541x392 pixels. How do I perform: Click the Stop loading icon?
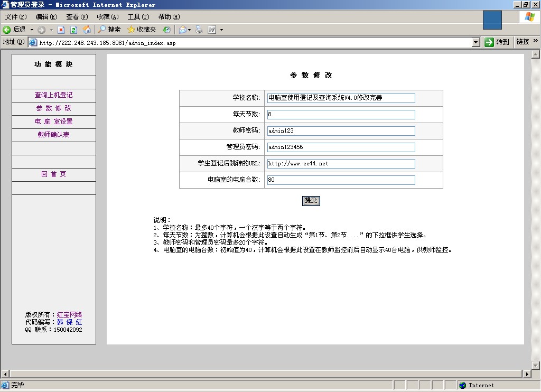(x=61, y=30)
